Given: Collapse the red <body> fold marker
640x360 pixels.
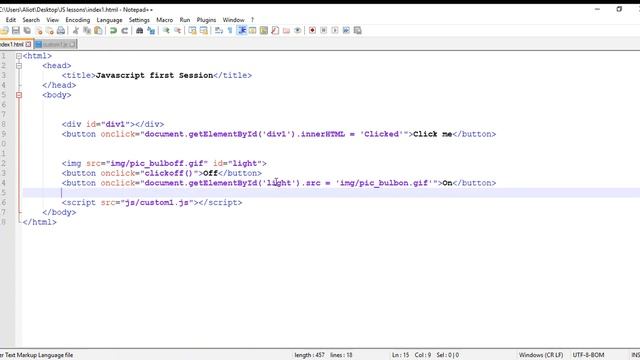Looking at the screenshot, I should [x=19, y=95].
